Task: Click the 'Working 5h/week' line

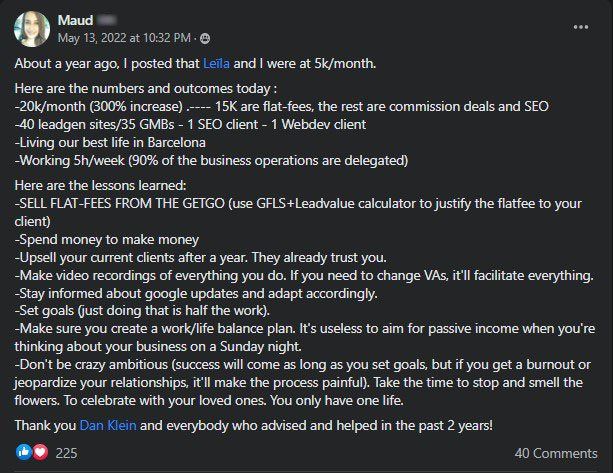Action: (x=211, y=160)
